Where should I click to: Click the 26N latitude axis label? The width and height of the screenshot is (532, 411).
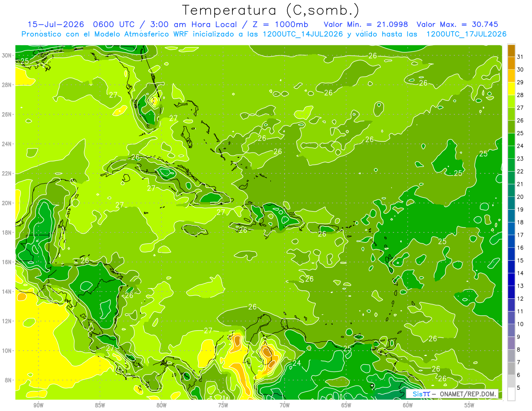tap(7, 114)
